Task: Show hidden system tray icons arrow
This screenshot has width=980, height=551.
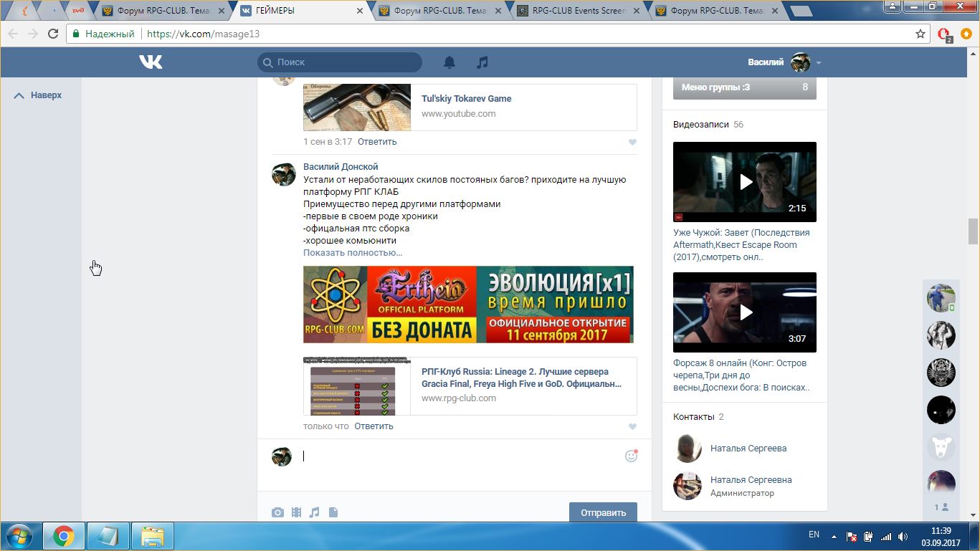Action: coord(834,536)
